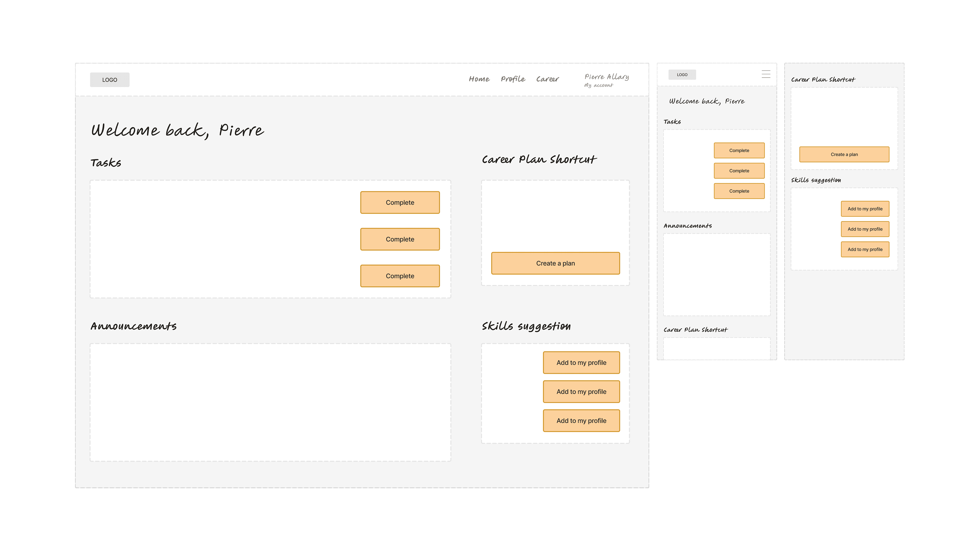This screenshot has width=980, height=551.
Task: Select the Welcome back, Pierre heading in mobile frame
Action: pos(707,101)
